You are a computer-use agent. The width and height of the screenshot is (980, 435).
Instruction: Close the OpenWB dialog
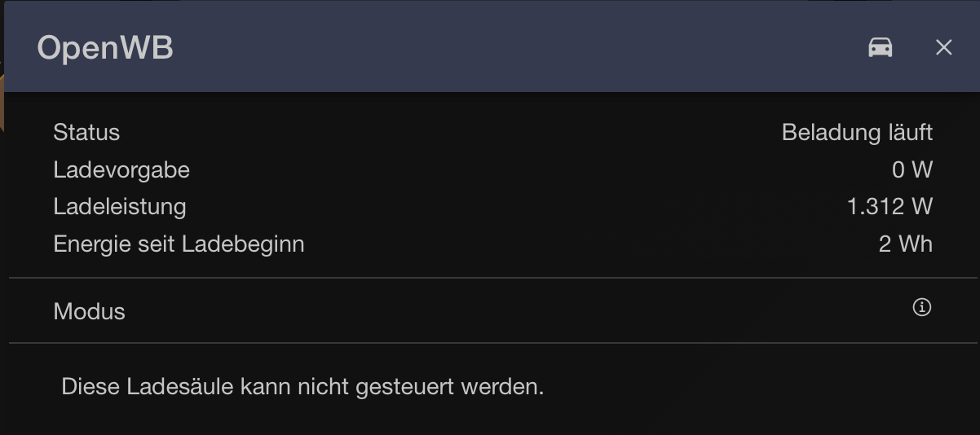943,48
